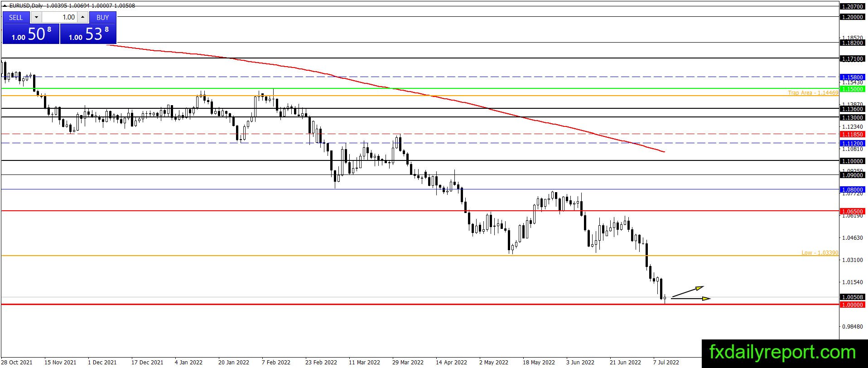Select the buy price tile 1.00 53
The width and height of the screenshot is (868, 368).
click(88, 34)
